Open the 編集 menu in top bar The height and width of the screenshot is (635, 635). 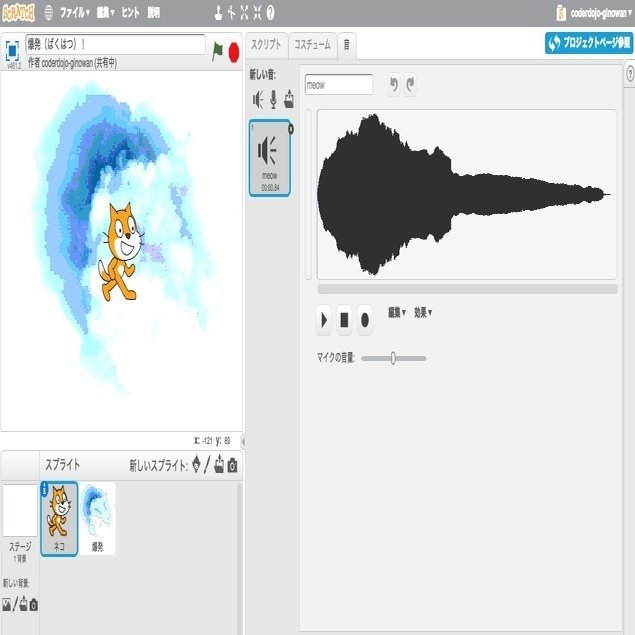[x=105, y=13]
